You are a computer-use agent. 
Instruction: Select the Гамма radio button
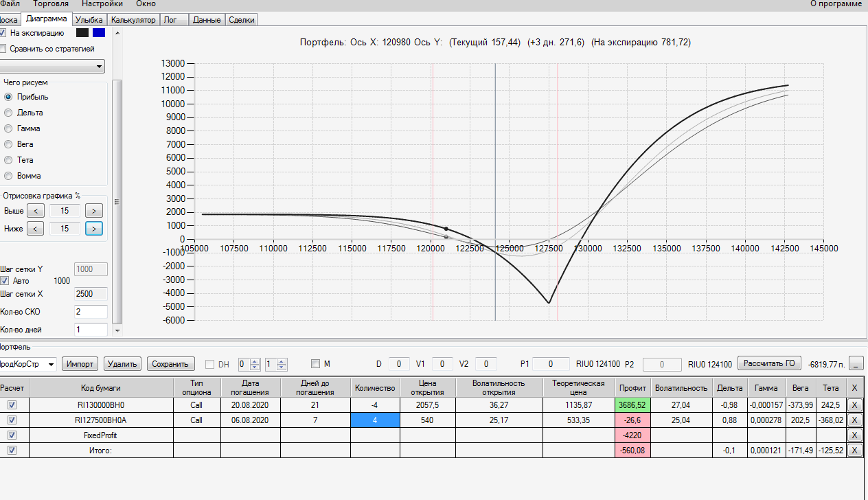click(x=8, y=128)
